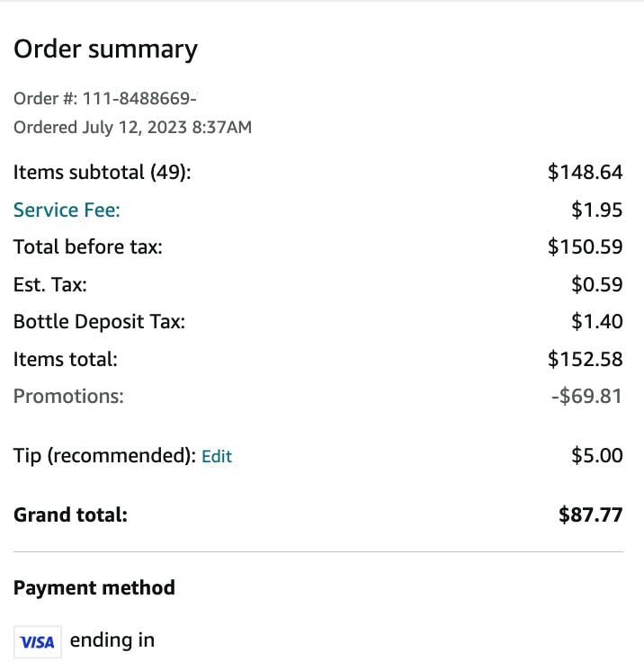Viewport: 644px width, 671px height.
Task: Click the Items total label
Action: (x=66, y=360)
